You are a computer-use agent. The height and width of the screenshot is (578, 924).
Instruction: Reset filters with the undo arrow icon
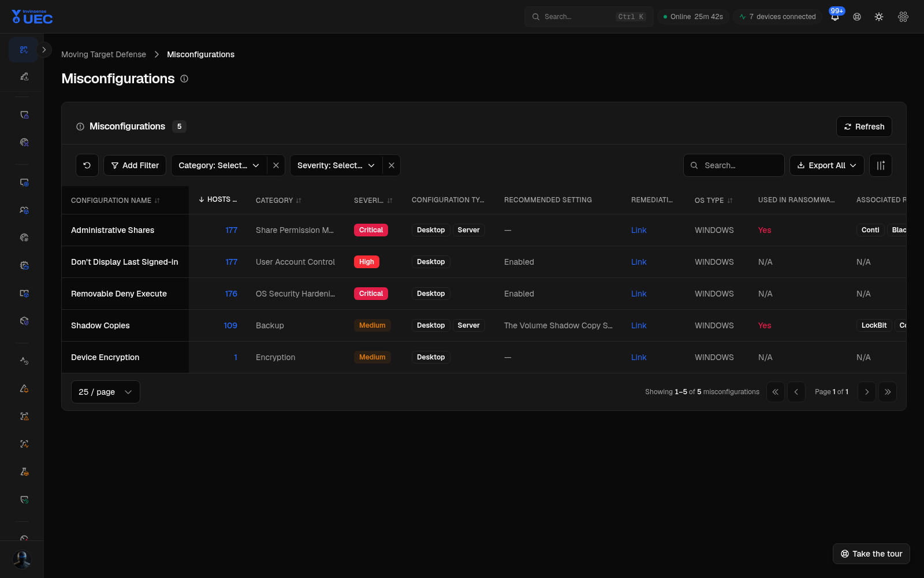click(x=87, y=165)
